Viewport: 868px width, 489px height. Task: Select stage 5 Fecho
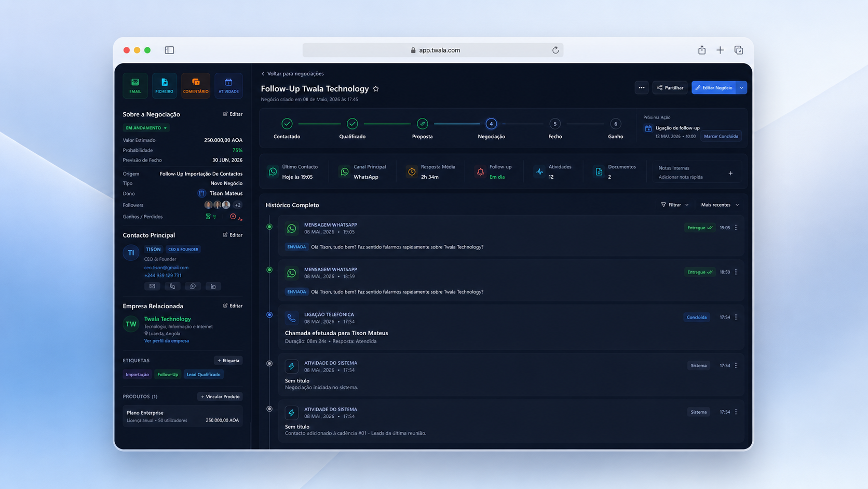(555, 124)
